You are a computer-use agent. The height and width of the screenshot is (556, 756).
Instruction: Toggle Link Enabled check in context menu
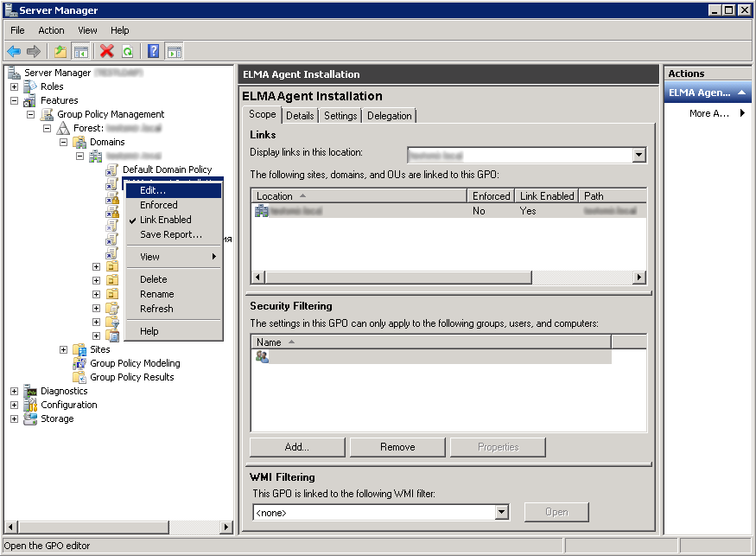(165, 220)
